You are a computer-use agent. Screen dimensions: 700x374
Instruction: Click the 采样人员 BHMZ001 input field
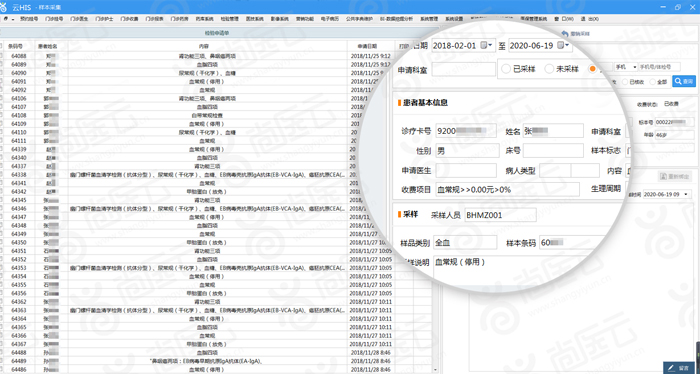[500, 215]
